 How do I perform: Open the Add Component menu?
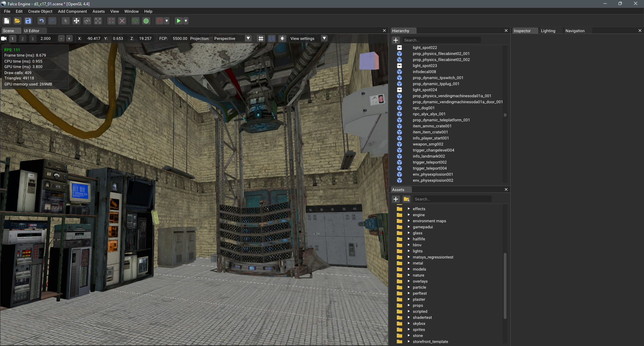72,11
